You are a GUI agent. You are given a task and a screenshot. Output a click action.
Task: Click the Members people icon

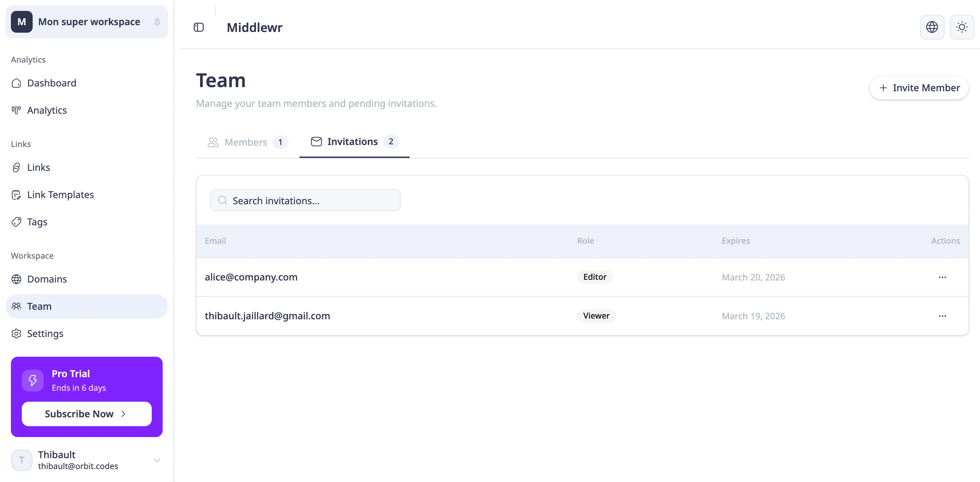coord(213,142)
